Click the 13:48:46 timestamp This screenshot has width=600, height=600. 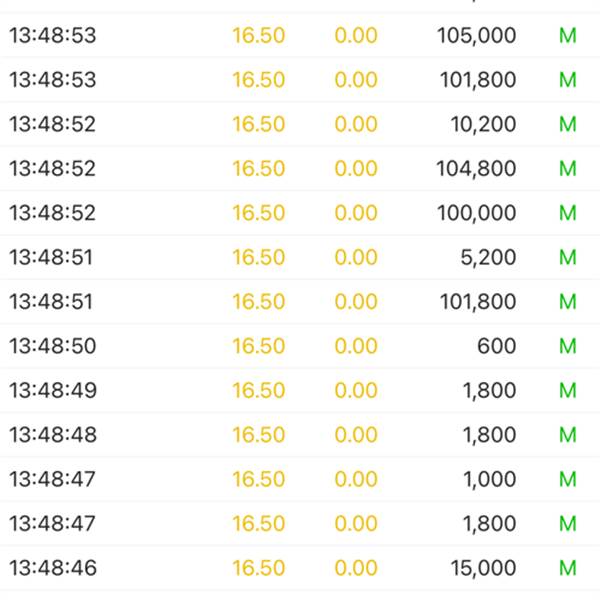point(53,568)
